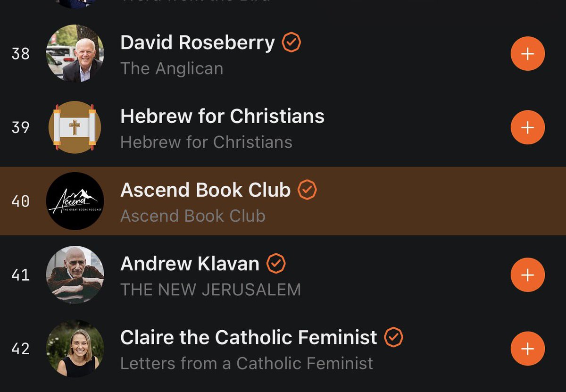The image size is (566, 392).
Task: Subscribe to Claire the Catholic Feminist plus icon
Action: point(527,349)
